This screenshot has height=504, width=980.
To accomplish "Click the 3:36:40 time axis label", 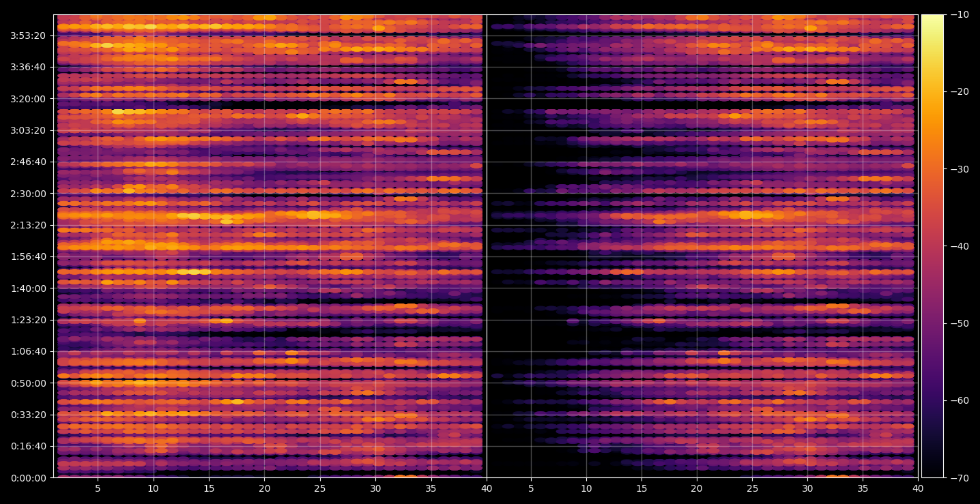I will pos(28,67).
